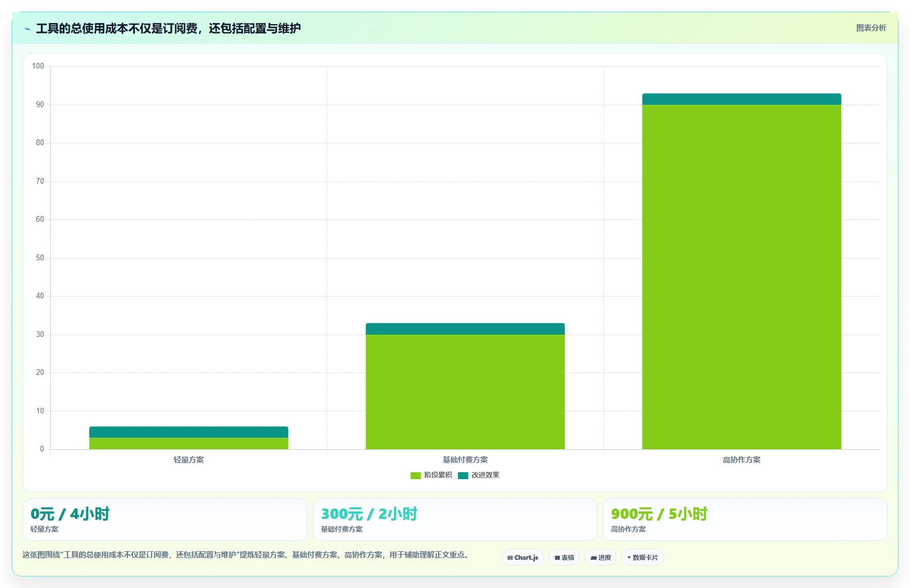The height and width of the screenshot is (588, 910).
Task: Click the green bar for 轻量方案
Action: 188,443
